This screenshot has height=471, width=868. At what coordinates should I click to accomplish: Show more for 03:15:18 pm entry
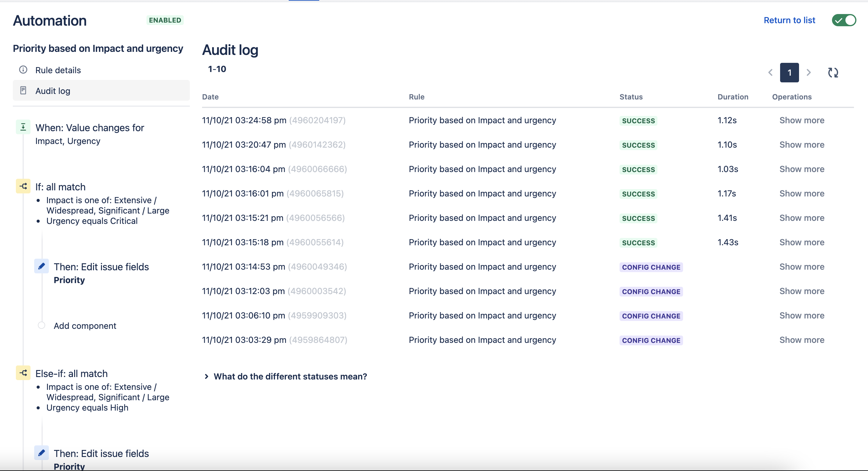[802, 243]
